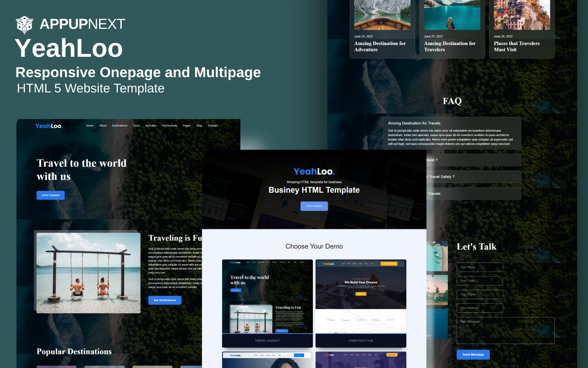The image size is (588, 368).
Task: Expand the FAQ item ending 'Travel Safely ?'
Action: pyautogui.click(x=473, y=177)
